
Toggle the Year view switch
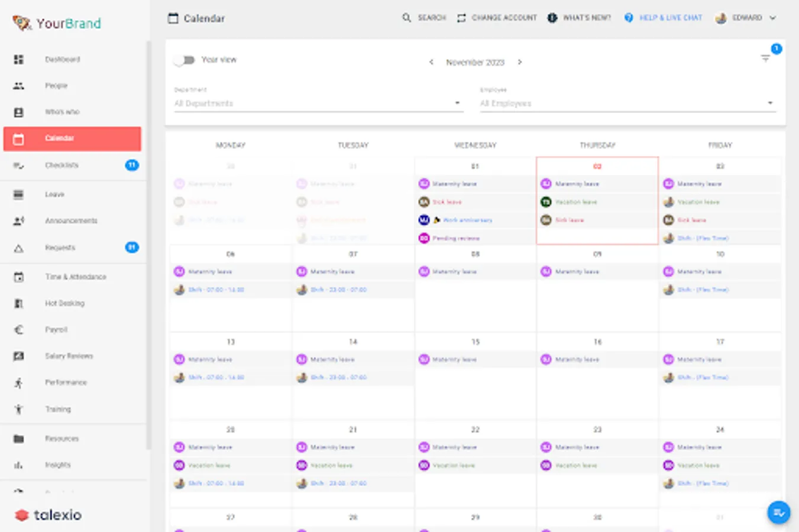pos(185,60)
